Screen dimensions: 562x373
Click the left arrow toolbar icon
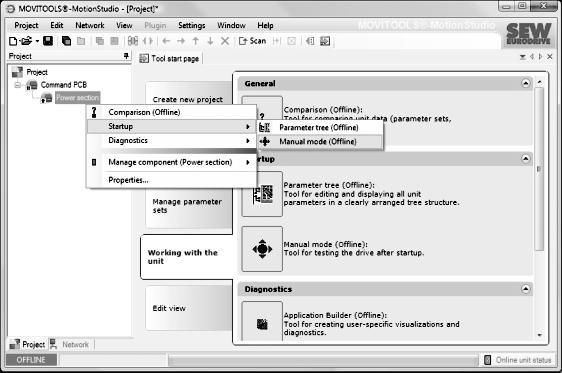(x=166, y=41)
